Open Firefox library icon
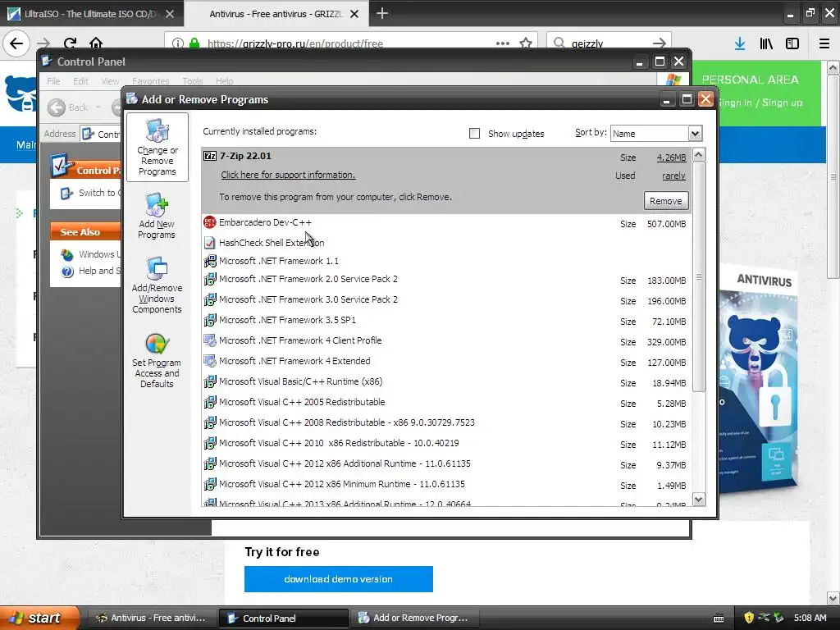The image size is (840, 630). pyautogui.click(x=766, y=43)
